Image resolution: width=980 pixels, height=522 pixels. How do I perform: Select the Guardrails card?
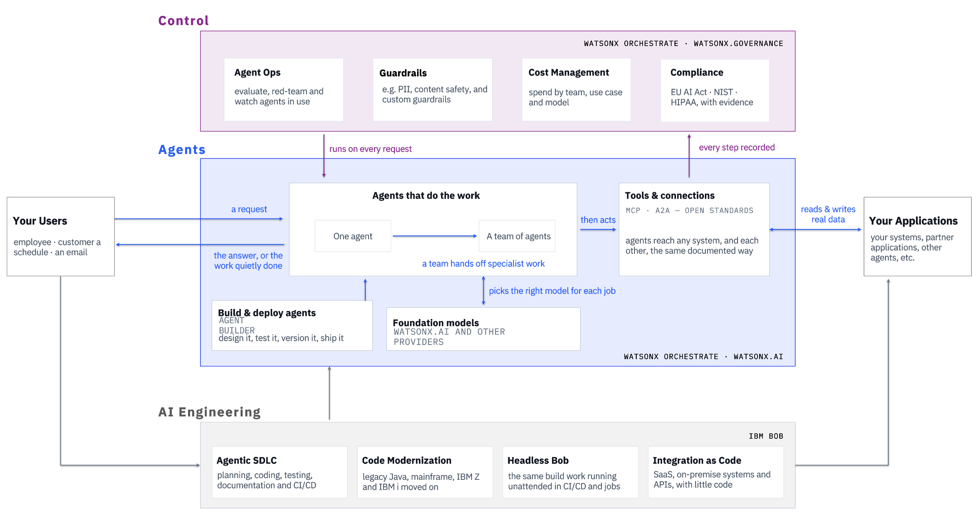tap(432, 90)
